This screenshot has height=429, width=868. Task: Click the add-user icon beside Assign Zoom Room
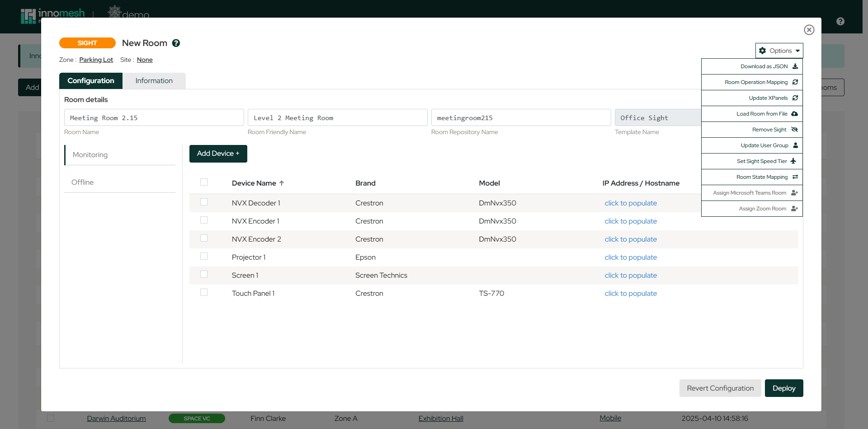pos(795,209)
